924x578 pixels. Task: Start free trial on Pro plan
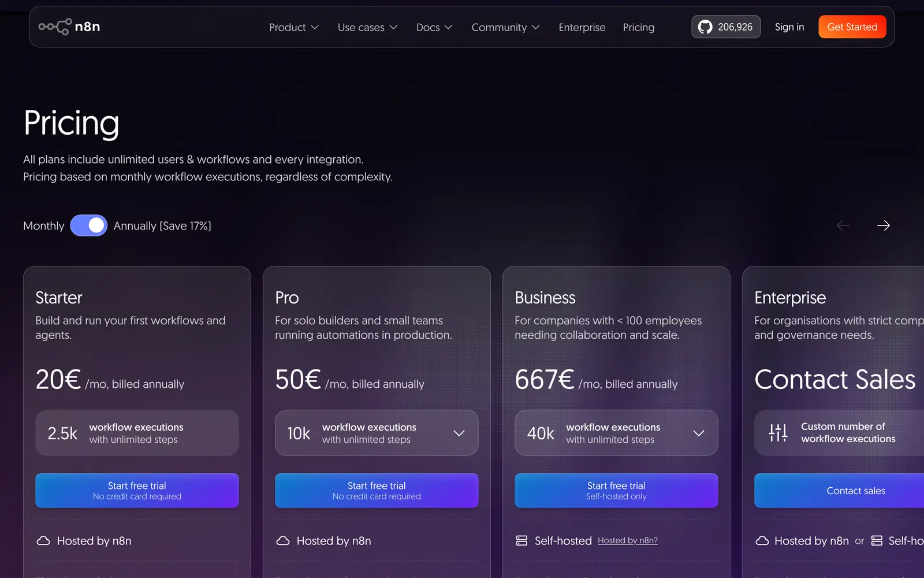(x=377, y=491)
